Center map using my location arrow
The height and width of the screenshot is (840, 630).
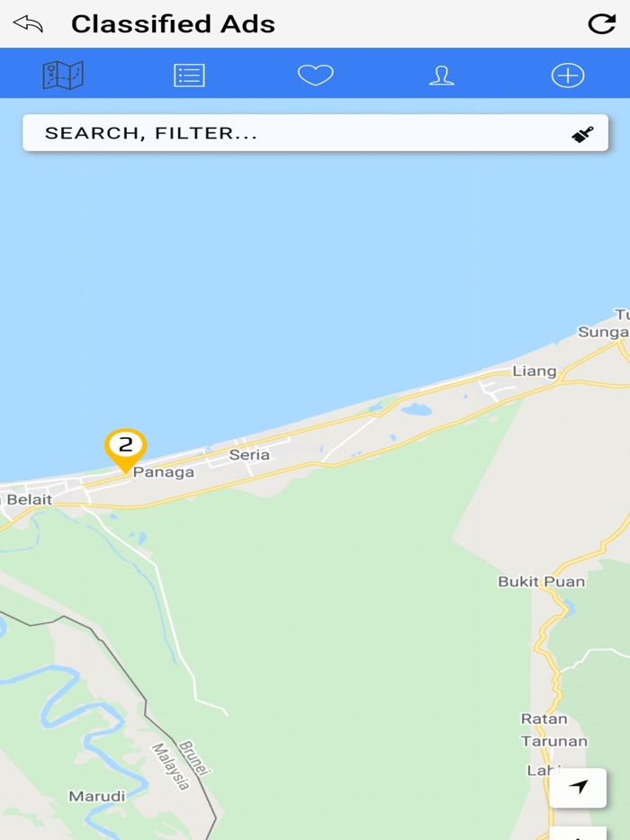(x=578, y=787)
